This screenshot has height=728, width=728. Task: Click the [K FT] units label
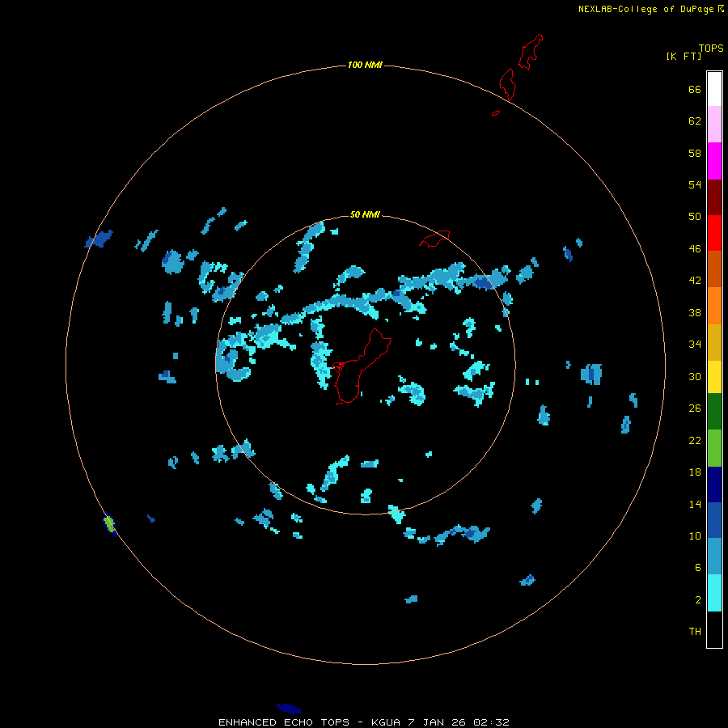(x=684, y=56)
